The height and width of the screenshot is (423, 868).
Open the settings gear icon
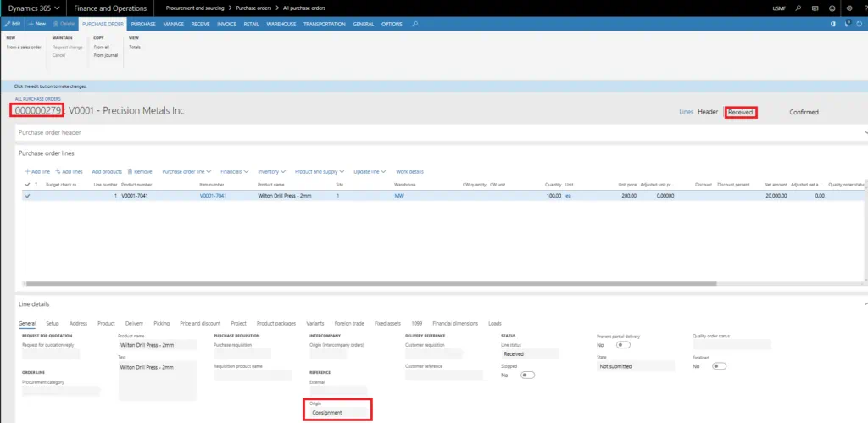(x=849, y=8)
